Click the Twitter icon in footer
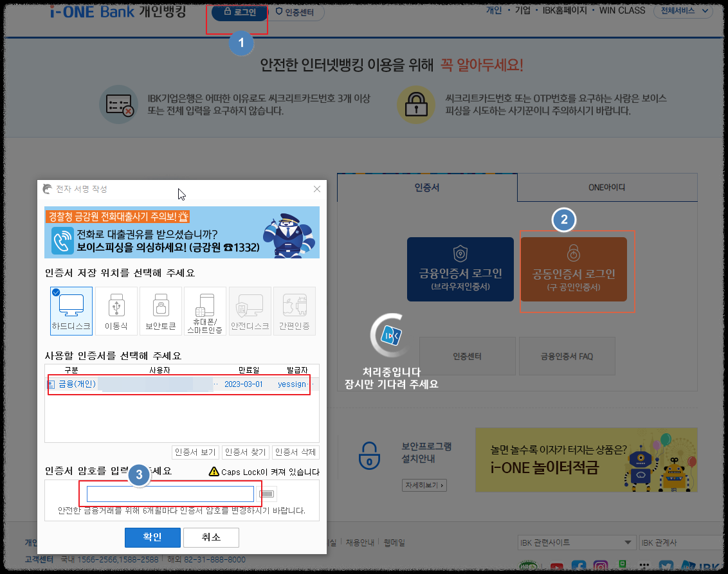This screenshot has height=574, width=728. [666, 566]
